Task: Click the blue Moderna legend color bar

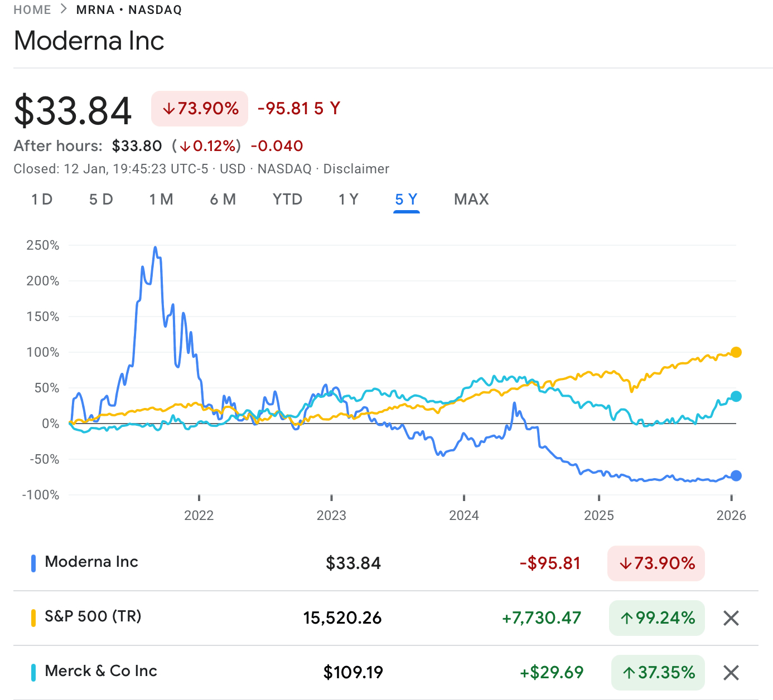Action: [33, 563]
